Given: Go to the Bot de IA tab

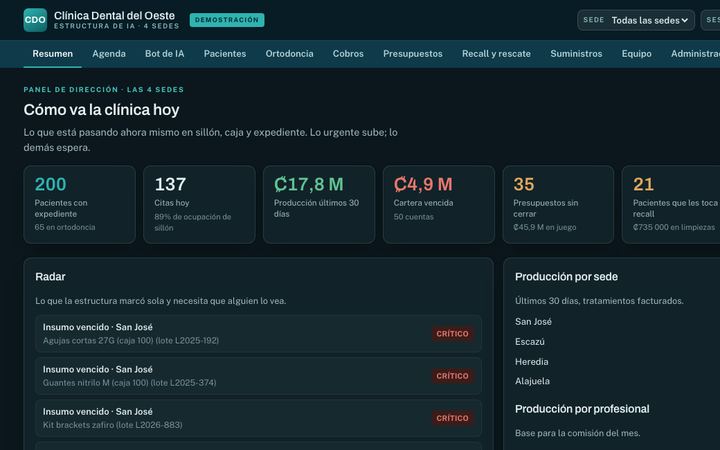Looking at the screenshot, I should 164,54.
